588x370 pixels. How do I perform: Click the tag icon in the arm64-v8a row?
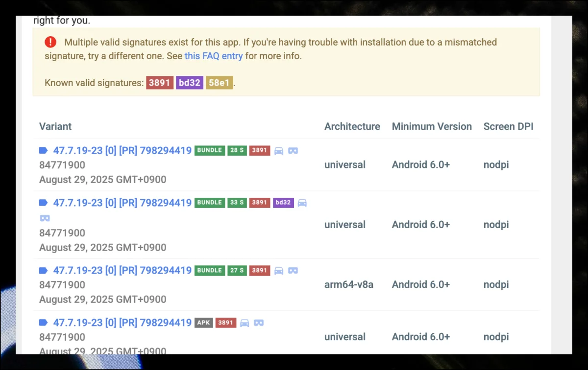(x=43, y=271)
